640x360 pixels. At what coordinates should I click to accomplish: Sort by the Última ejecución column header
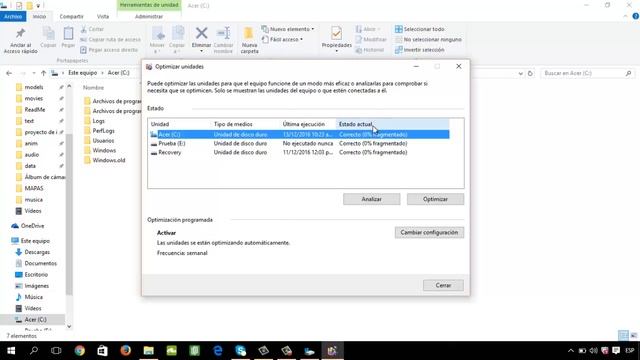click(x=304, y=124)
